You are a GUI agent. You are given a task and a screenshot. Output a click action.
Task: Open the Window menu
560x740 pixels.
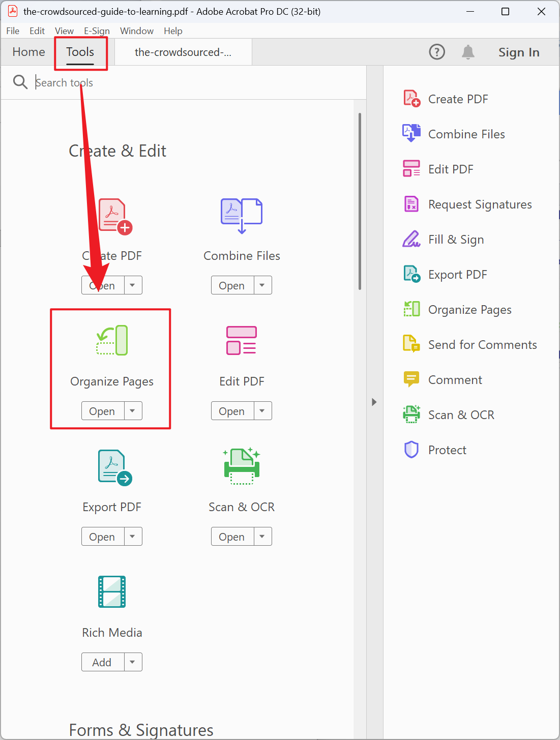click(136, 31)
